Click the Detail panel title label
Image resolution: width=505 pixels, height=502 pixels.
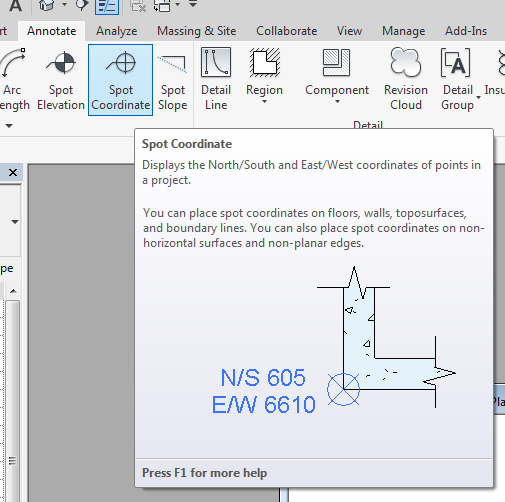[368, 125]
